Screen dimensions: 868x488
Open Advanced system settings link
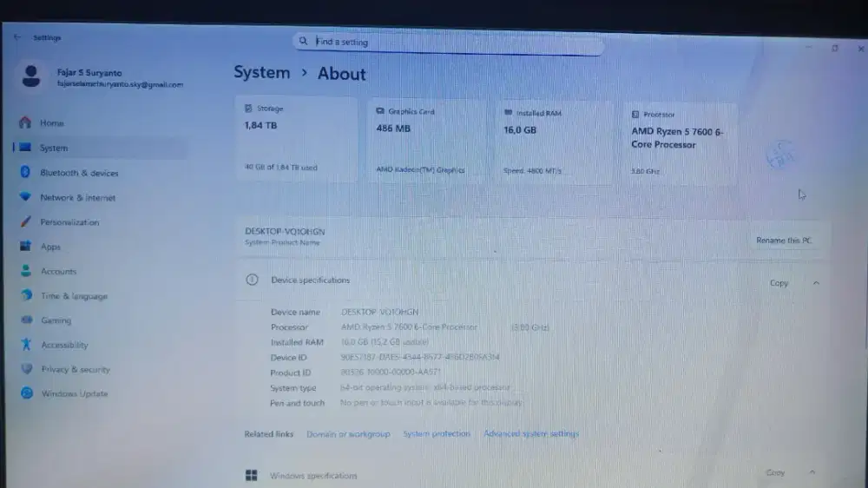(531, 433)
